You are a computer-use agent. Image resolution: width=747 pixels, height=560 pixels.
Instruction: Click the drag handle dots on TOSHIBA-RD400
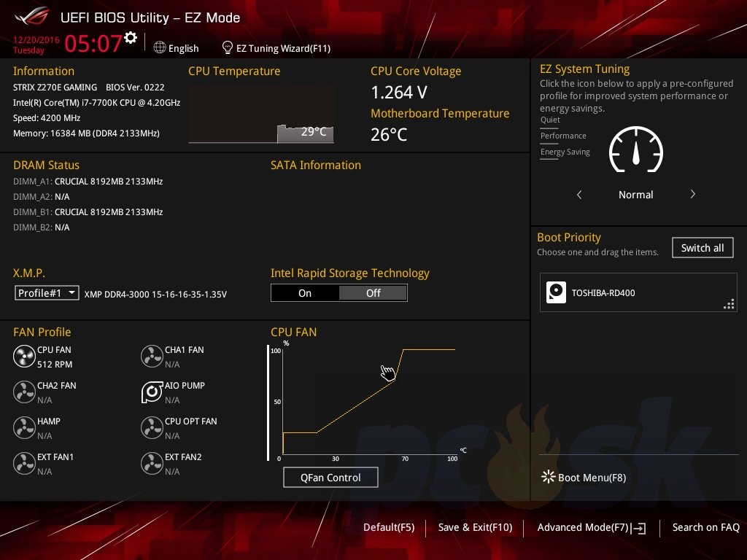coord(729,304)
